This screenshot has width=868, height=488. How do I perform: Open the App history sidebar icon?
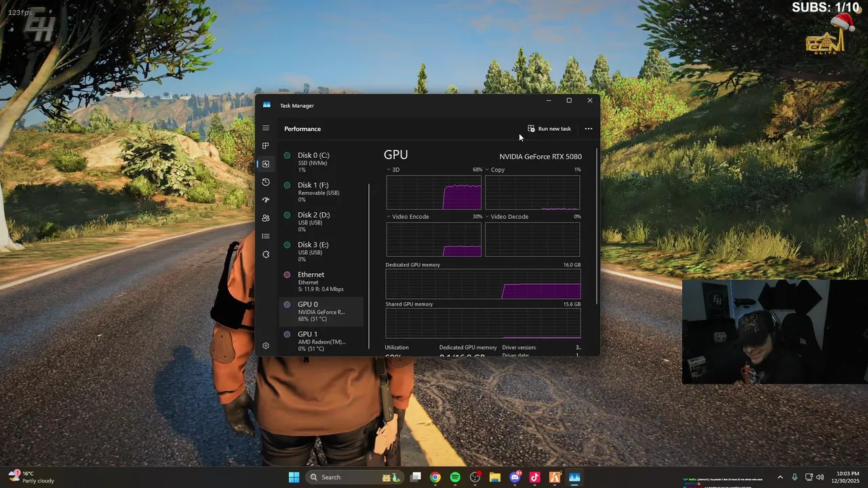tap(266, 182)
